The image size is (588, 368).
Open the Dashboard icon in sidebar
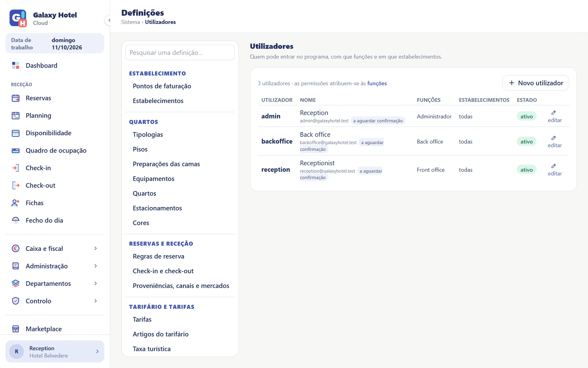16,65
